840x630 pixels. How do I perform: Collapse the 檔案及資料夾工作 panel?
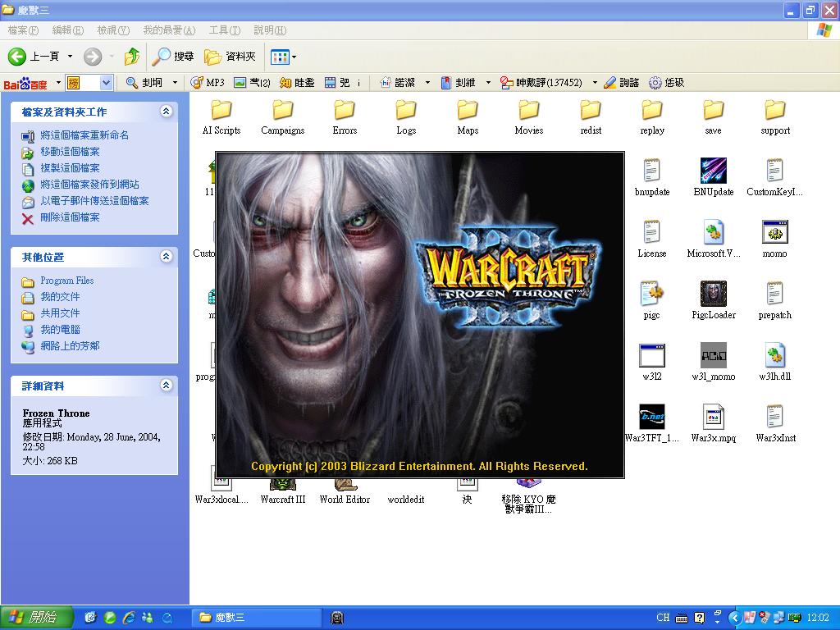pos(167,112)
